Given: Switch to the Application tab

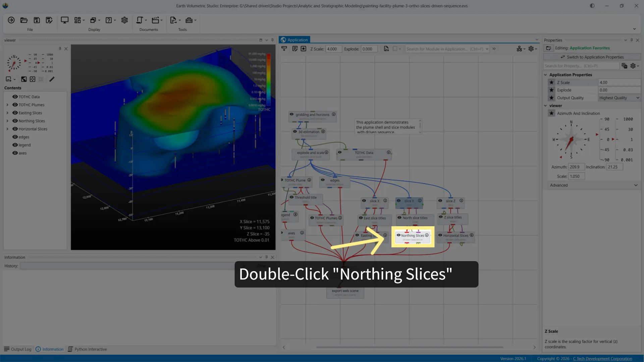Looking at the screenshot, I should [294, 40].
